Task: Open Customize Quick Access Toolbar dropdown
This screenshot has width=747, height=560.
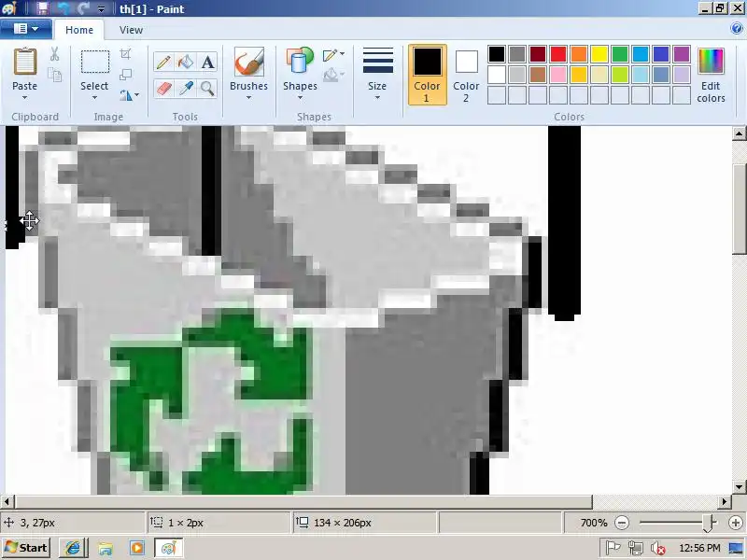Action: click(101, 8)
